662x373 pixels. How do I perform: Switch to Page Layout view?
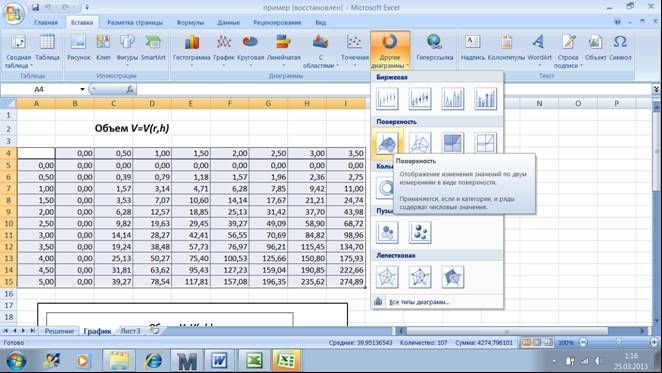(x=537, y=342)
